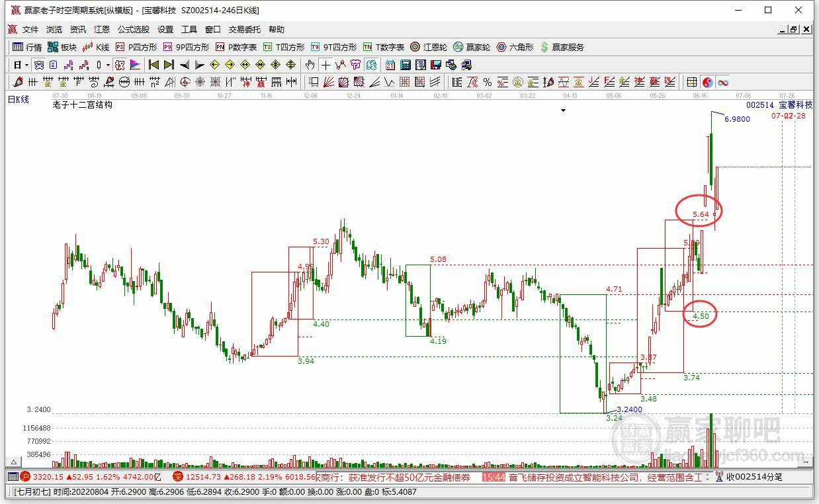Minimize the inner chart window
Screen dimensions: 819x504
(x=783, y=30)
